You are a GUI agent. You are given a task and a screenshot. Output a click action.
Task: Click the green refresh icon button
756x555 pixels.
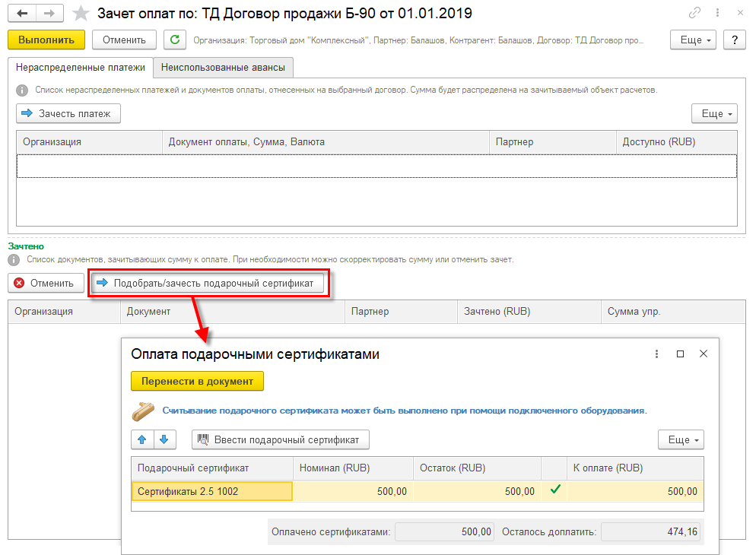[x=175, y=40]
